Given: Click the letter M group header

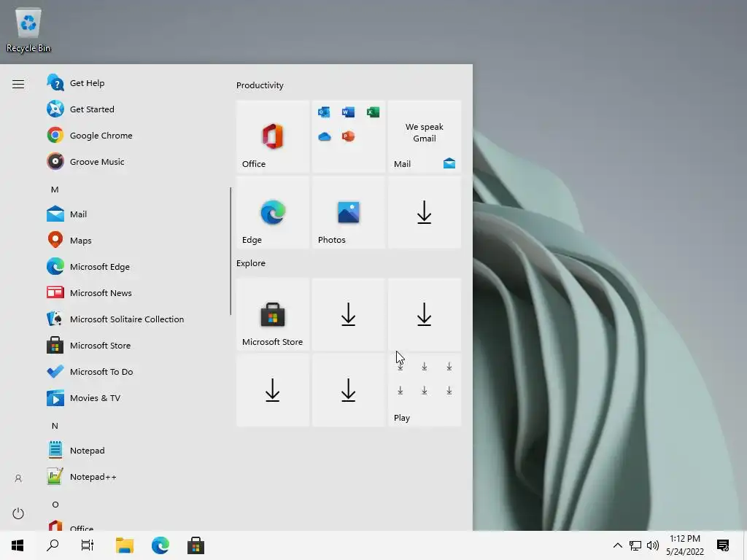Looking at the screenshot, I should pos(55,190).
